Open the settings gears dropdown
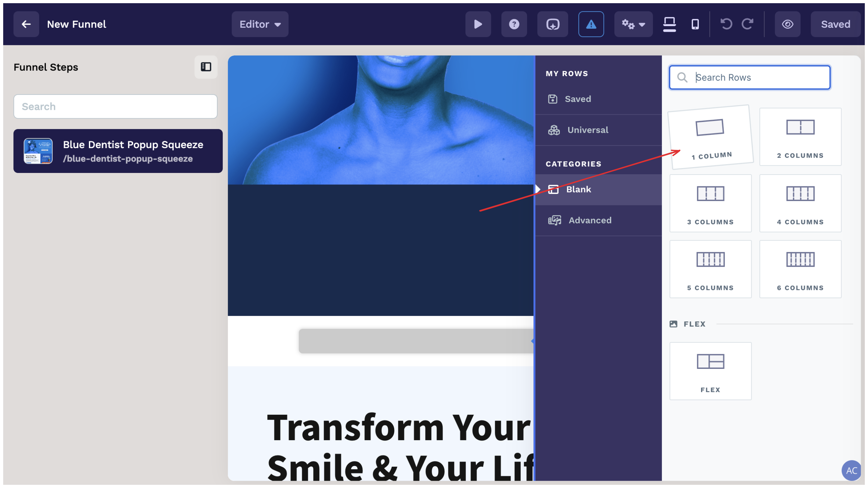Image resolution: width=868 pixels, height=488 pixels. coord(633,24)
